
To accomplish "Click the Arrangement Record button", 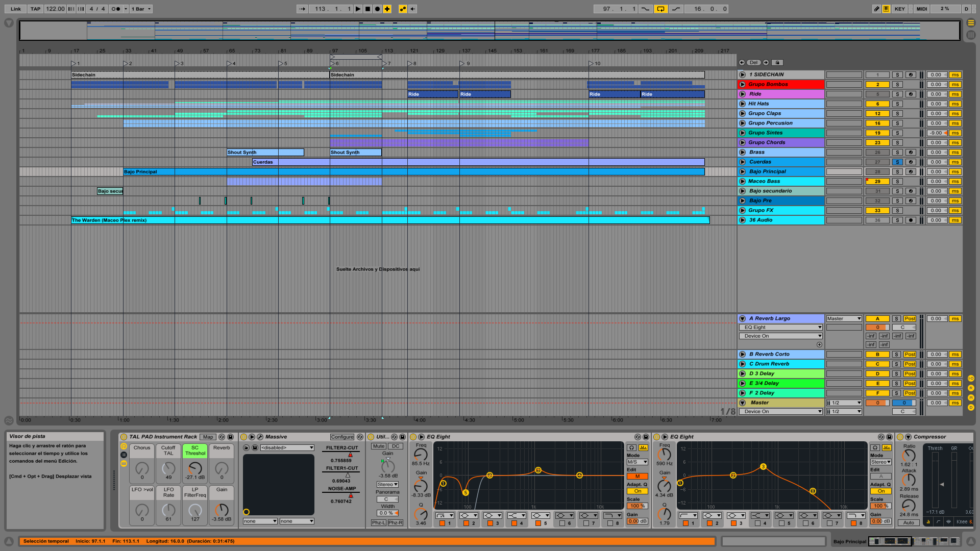I will [377, 9].
